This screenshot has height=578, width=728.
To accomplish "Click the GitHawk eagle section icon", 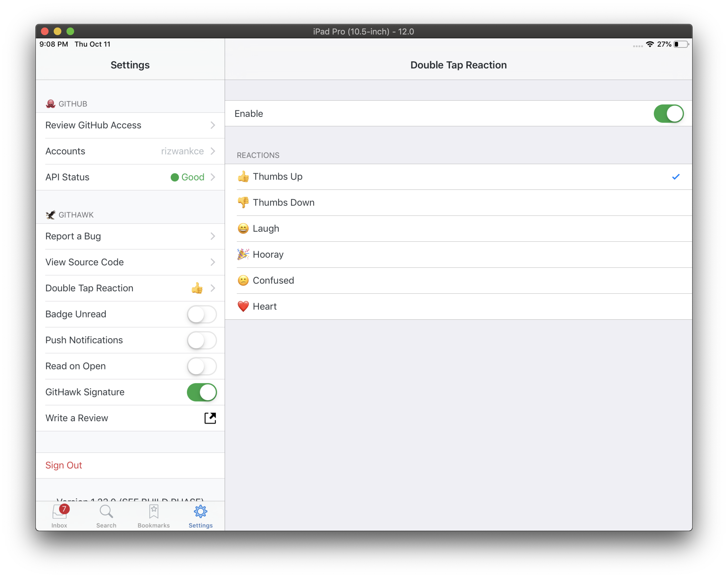I will [50, 215].
